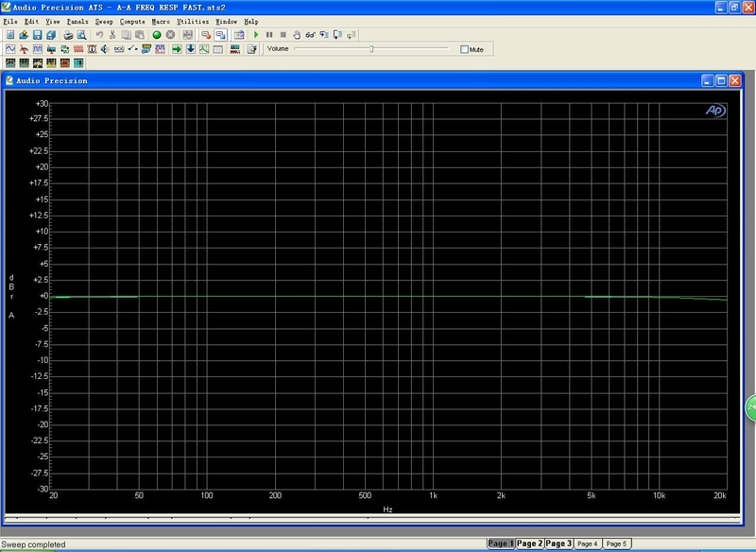Click the AP logo in the graph corner

pos(715,111)
